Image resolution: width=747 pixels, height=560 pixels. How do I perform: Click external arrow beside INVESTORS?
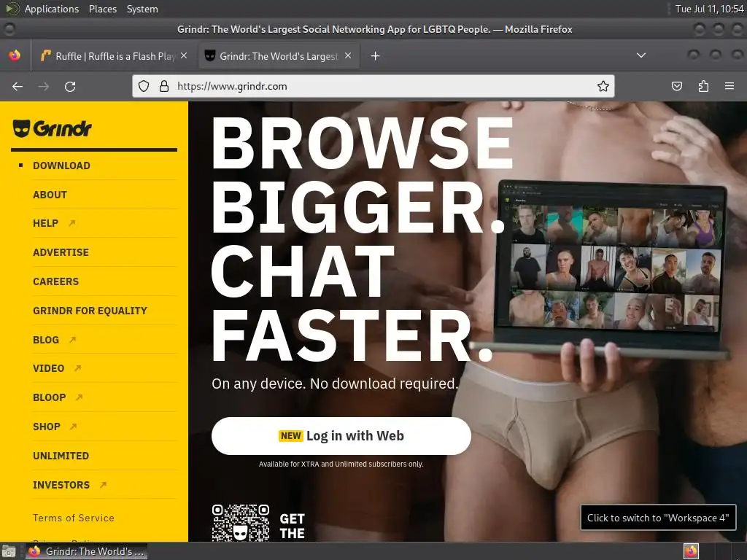[x=103, y=485]
